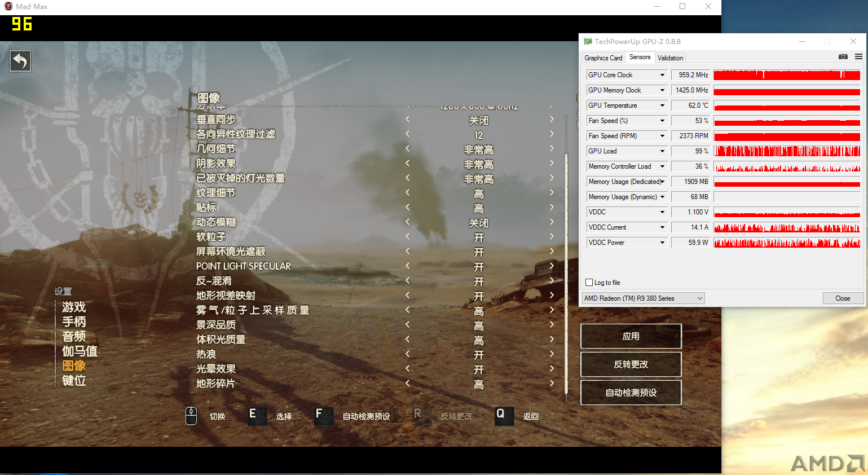868x475 pixels.
Task: Click right arrow for 屏幕环境光遮蔽
Action: [x=552, y=252]
